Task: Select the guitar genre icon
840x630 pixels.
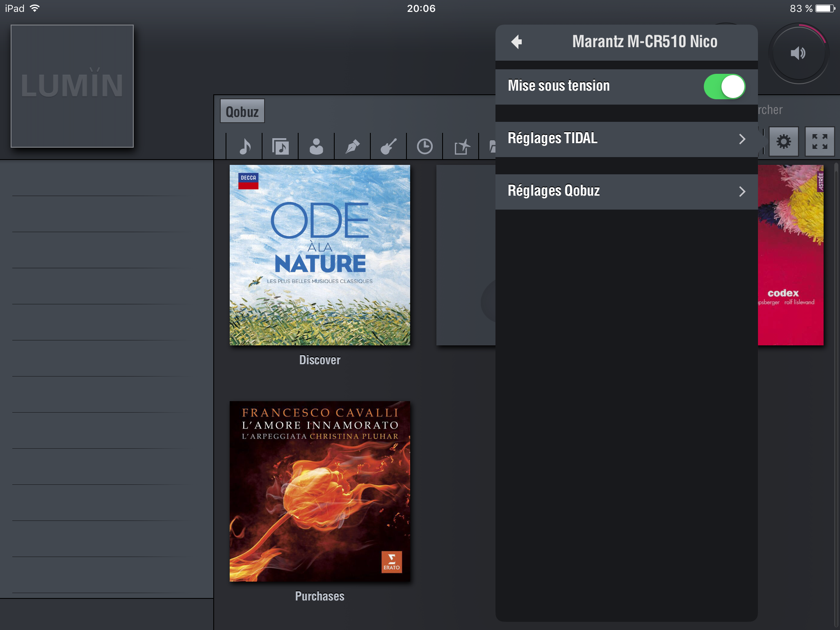Action: [388, 146]
